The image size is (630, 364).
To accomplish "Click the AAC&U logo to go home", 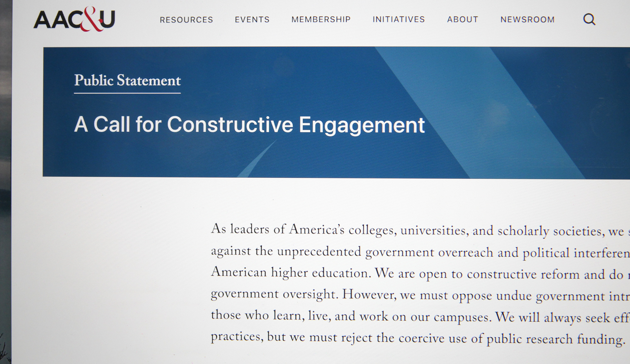I will 74,19.
